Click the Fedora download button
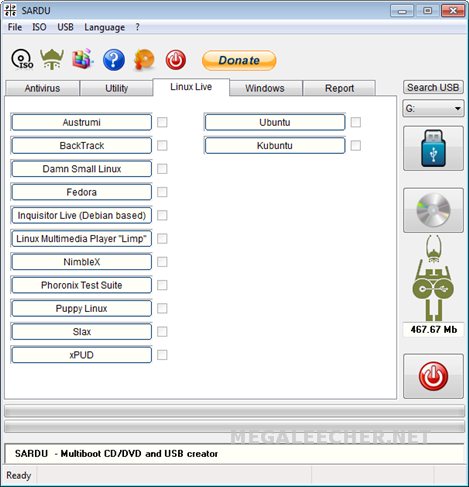The height and width of the screenshot is (487, 469). pos(81,192)
